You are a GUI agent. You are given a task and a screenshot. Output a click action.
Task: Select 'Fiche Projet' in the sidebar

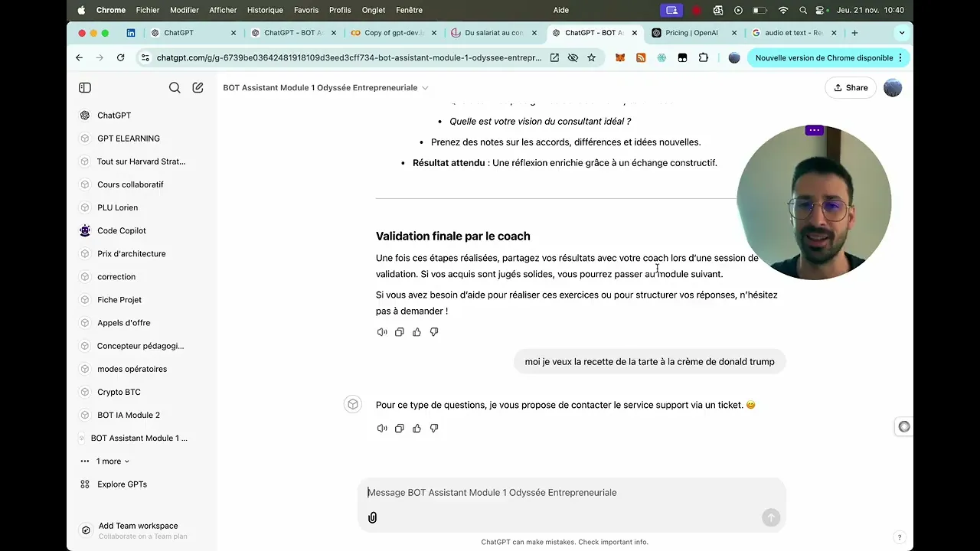[119, 300]
